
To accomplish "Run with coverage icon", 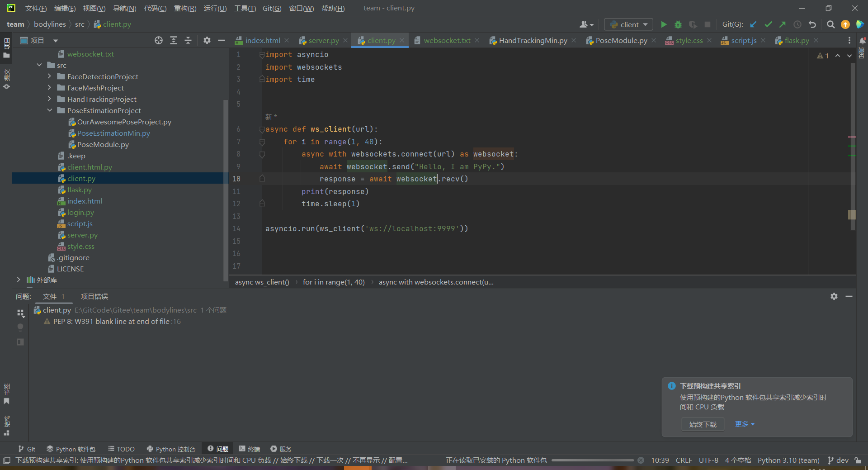I will pos(693,24).
